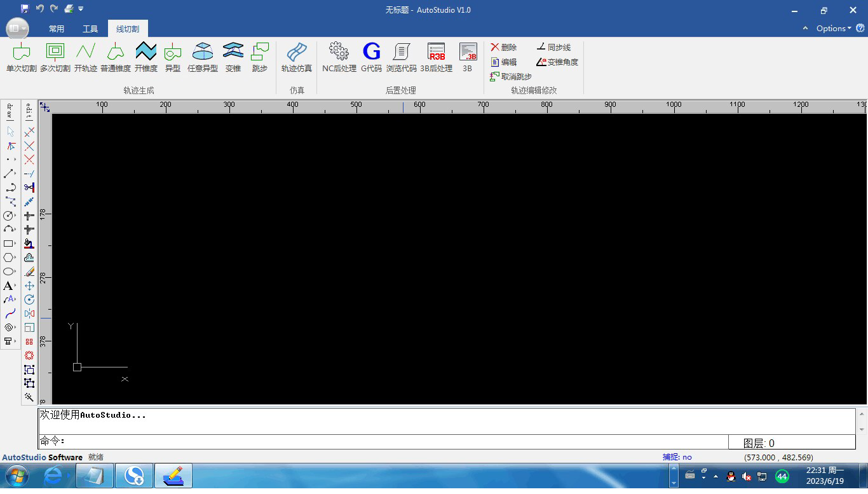Open the round application menu button

point(17,29)
